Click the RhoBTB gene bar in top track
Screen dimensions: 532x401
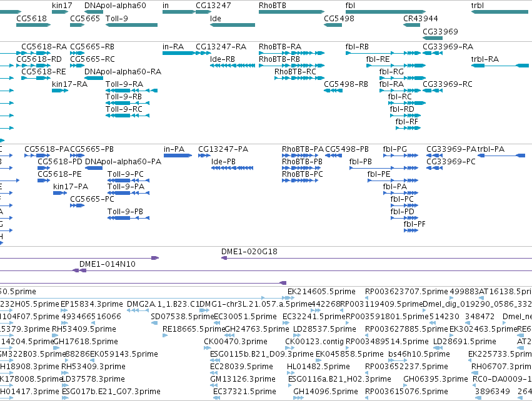point(291,12)
